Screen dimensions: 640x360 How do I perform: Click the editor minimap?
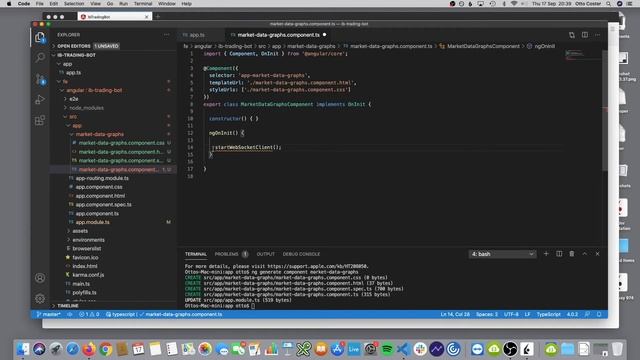pyautogui.click(x=582, y=54)
